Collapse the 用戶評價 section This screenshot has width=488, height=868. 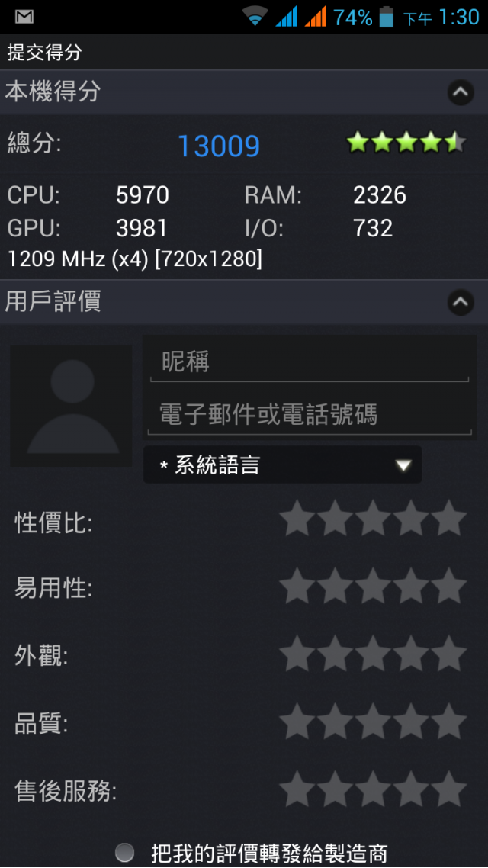461,302
